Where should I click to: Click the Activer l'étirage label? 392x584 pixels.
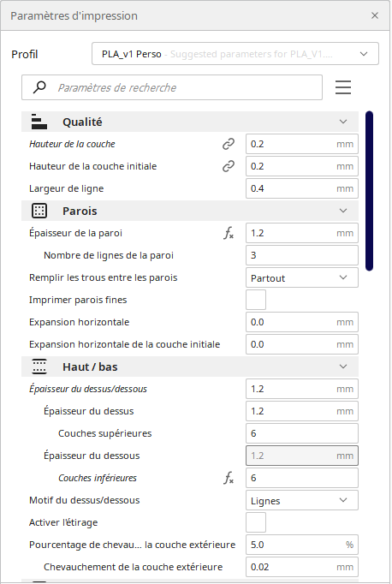tap(63, 522)
